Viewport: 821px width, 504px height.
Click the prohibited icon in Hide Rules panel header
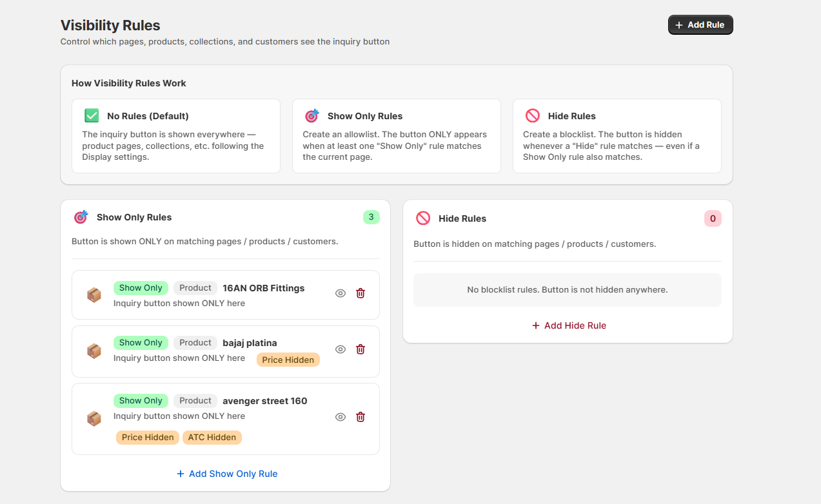point(423,218)
